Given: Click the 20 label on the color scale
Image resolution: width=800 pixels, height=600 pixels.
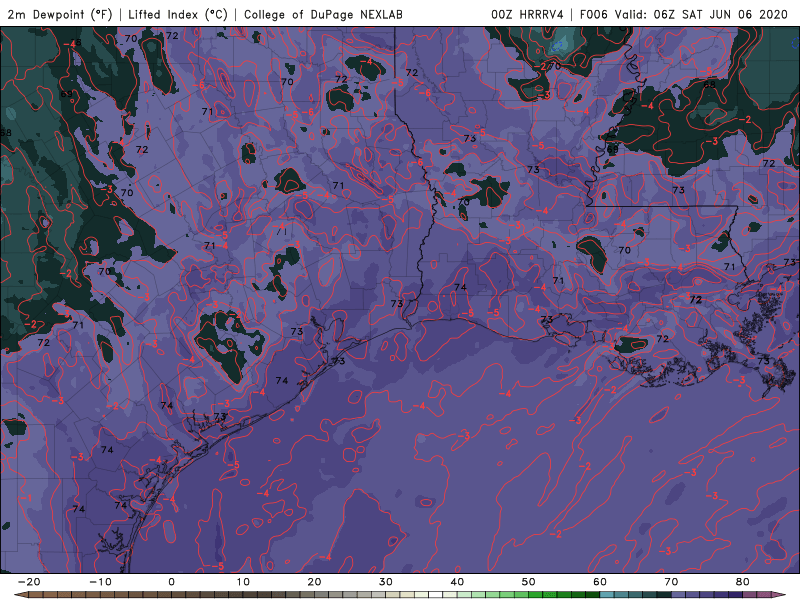Looking at the screenshot, I should [x=314, y=582].
